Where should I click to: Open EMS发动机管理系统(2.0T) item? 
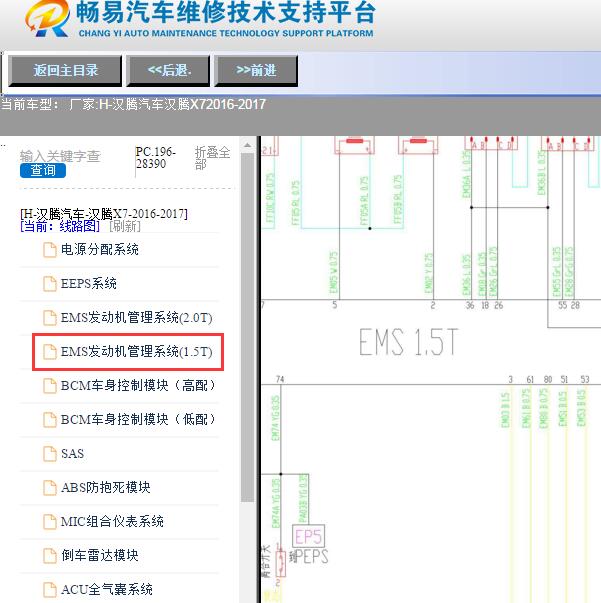[x=137, y=318]
